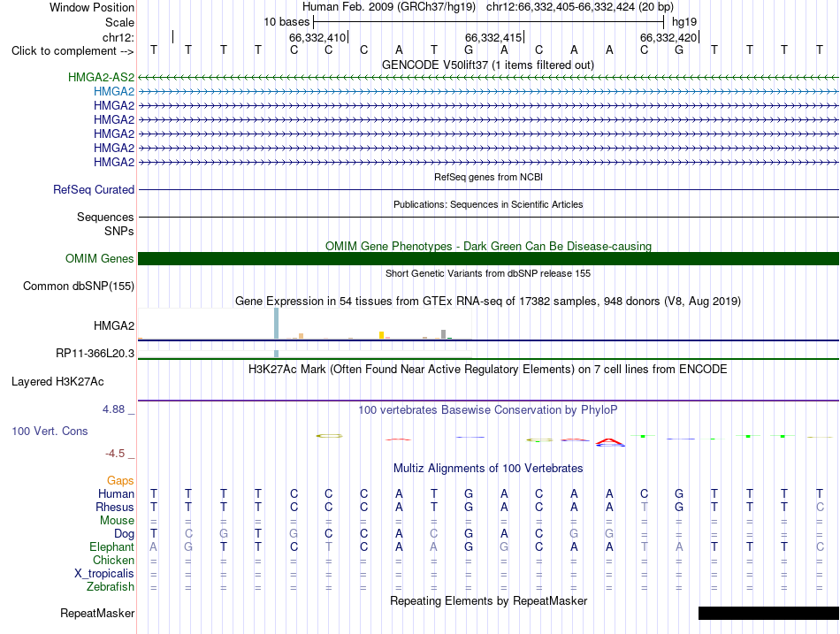
Task: Click 'chr12:66,332,405-66,332,424 (20 bp)' position text
Action: [x=580, y=7]
